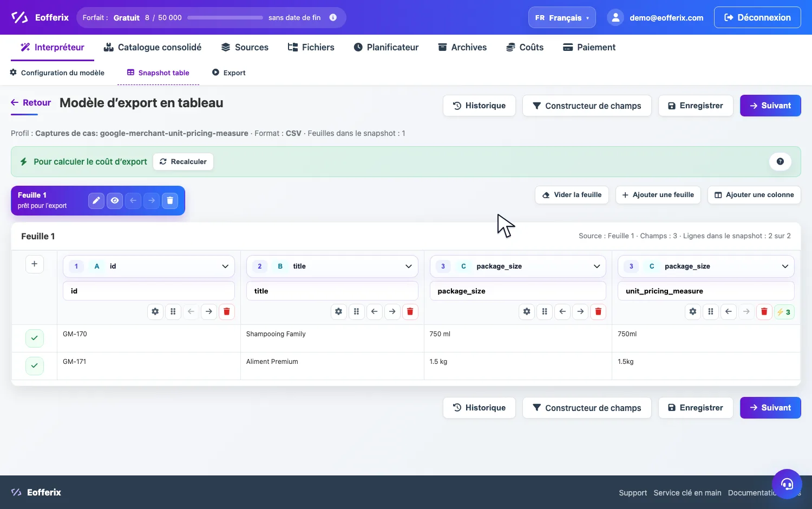Screen dimensions: 812x509
Task: Delete the unit_pricing_measure column
Action: click(764, 311)
